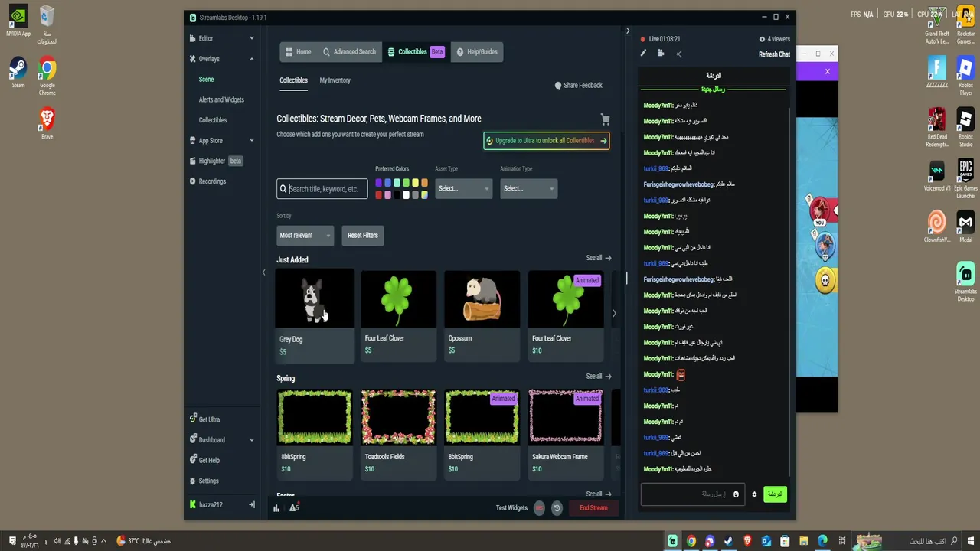The height and width of the screenshot is (551, 980).
Task: Click the green chat send button
Action: click(776, 494)
